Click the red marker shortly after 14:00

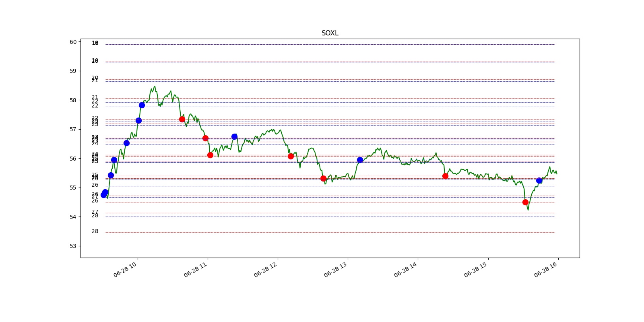(445, 176)
